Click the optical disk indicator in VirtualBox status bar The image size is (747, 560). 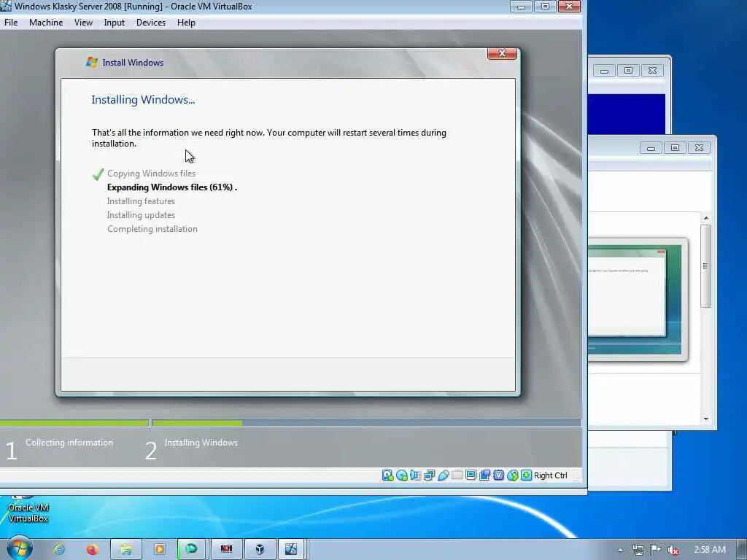[402, 475]
